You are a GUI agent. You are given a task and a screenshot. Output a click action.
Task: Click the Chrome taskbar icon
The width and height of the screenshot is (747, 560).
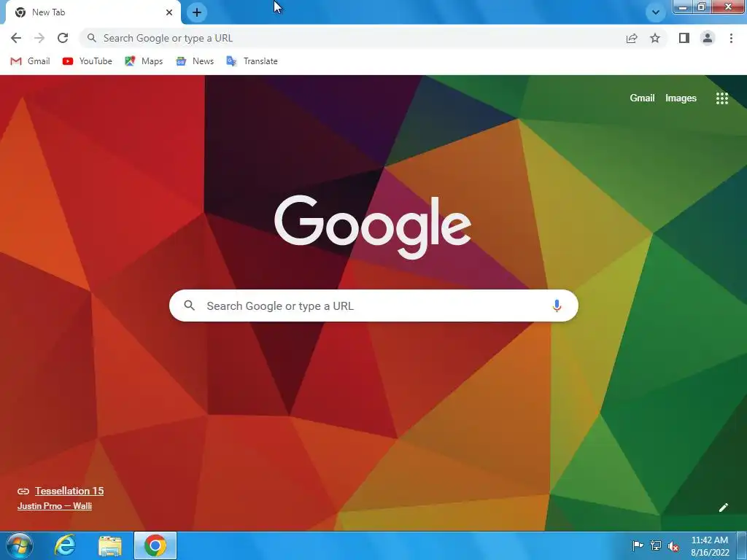(155, 545)
